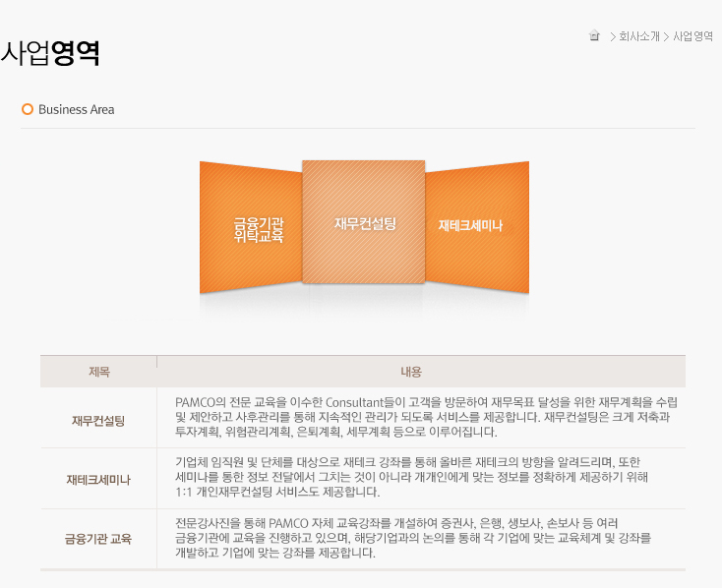Click the 재테크세미나 row title cell
This screenshot has height=588, width=722.
(x=98, y=480)
